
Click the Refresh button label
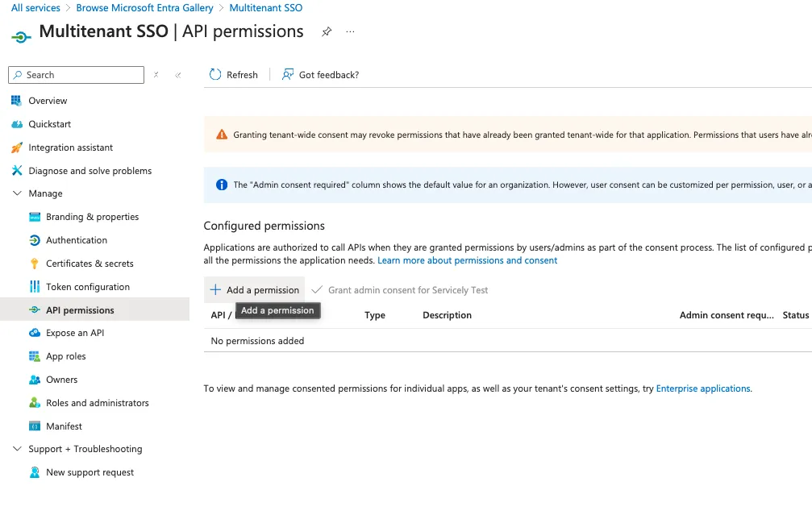tap(242, 75)
